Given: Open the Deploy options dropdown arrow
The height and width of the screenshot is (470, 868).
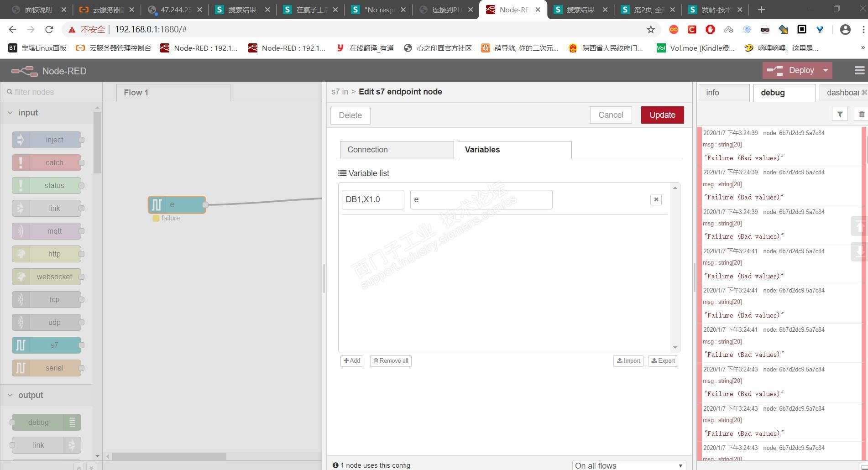Looking at the screenshot, I should [826, 70].
